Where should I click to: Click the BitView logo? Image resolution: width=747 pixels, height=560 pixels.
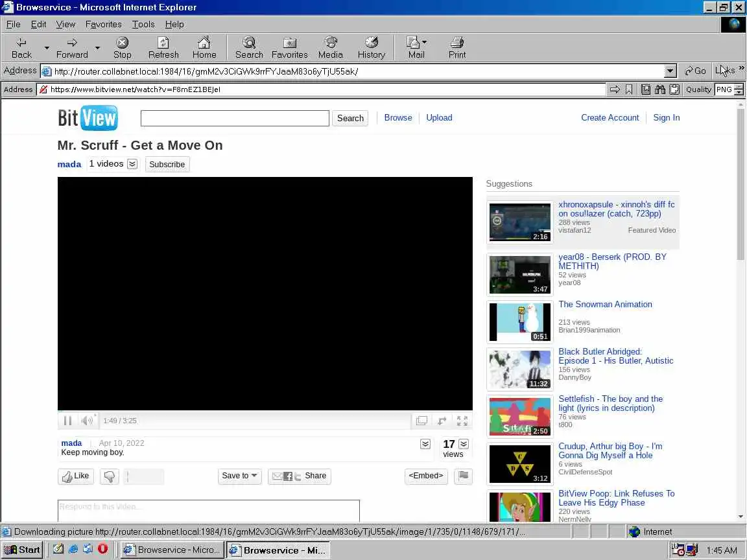[88, 117]
